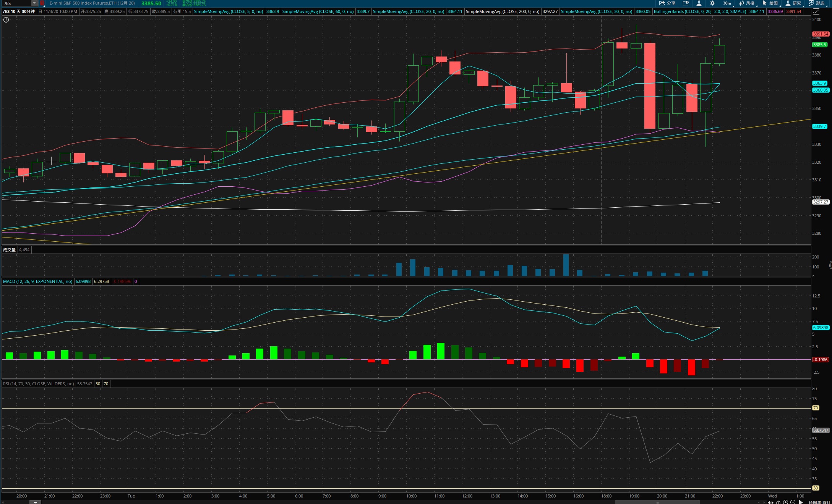Click the 3363.9 SMA price bubble
The width and height of the screenshot is (832, 504).
point(819,83)
